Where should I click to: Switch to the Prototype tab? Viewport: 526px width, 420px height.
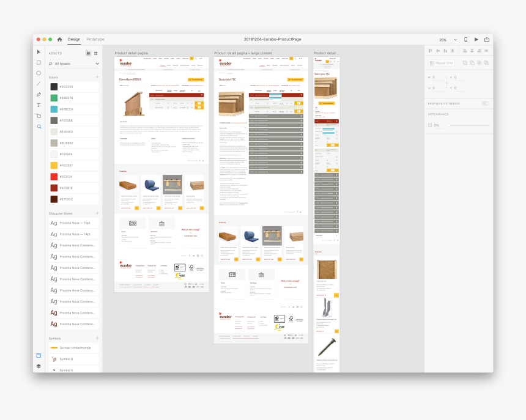[x=95, y=39]
